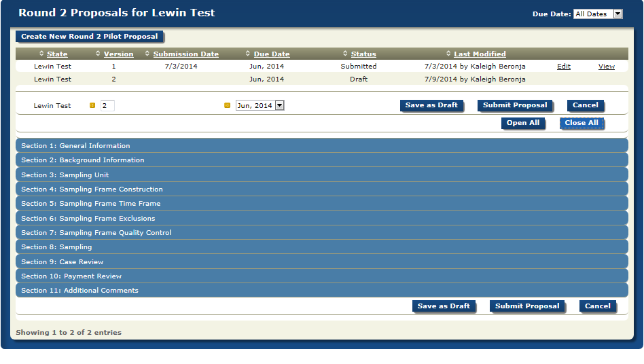This screenshot has height=364, width=644.
Task: Expand Section 8: Sampling
Action: pyautogui.click(x=322, y=247)
